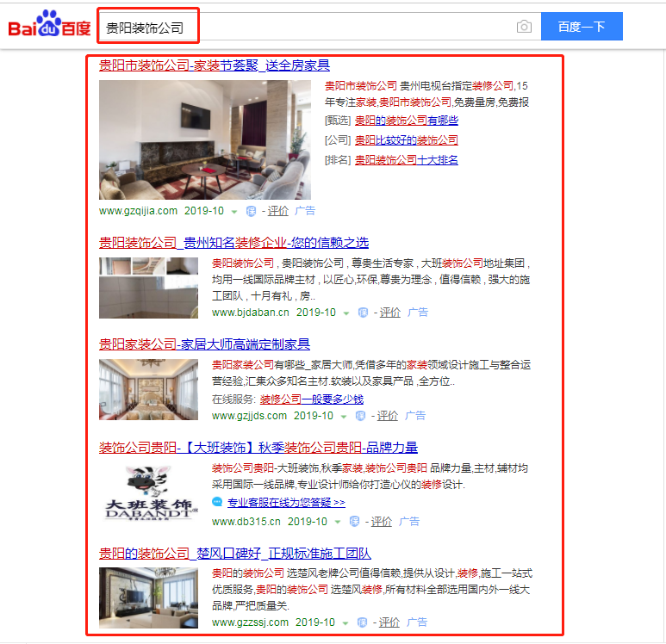The image size is (666, 644).
Task: Click the verification badge icon beside www.gzjjds.com
Action: (x=360, y=416)
